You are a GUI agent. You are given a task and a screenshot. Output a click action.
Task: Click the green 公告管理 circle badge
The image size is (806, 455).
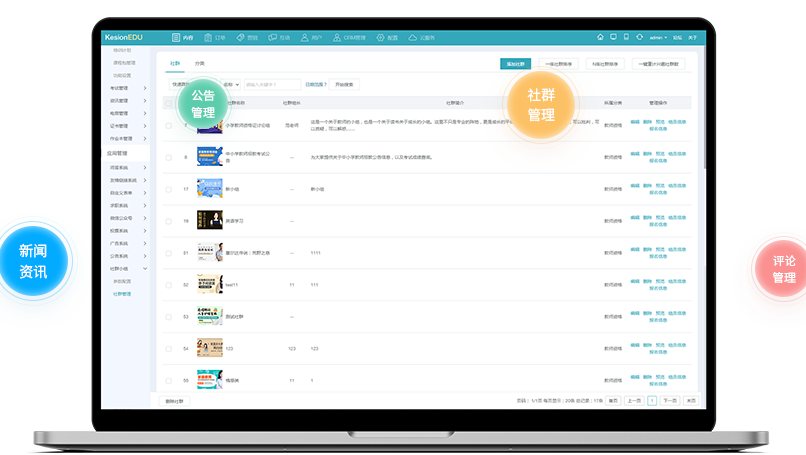[203, 104]
